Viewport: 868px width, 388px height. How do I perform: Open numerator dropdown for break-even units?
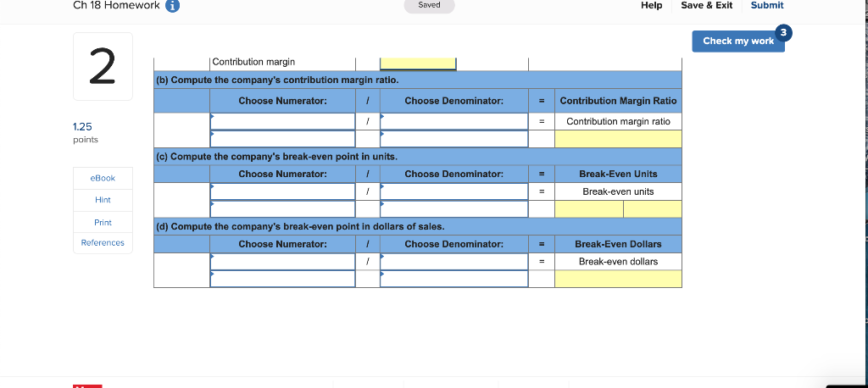tap(282, 191)
